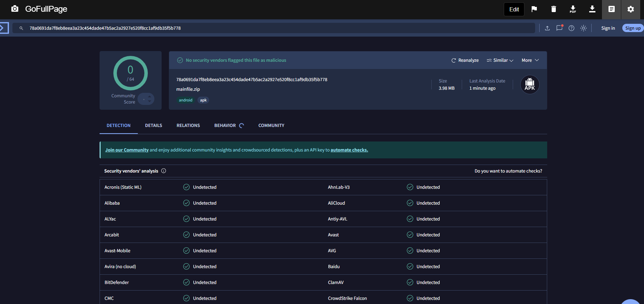The width and height of the screenshot is (644, 304).
Task: Click the upload file icon
Action: point(547,28)
